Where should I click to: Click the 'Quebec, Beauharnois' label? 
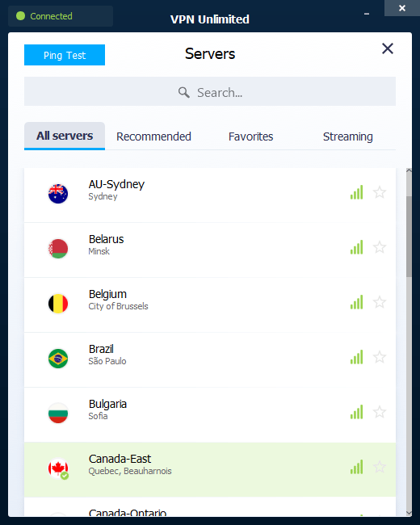[130, 471]
